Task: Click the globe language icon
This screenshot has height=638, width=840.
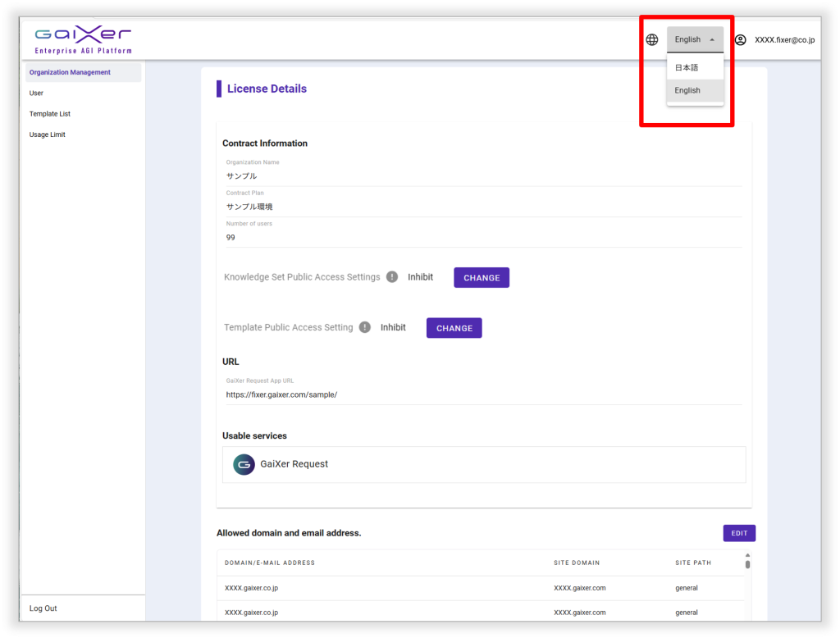Action: (x=652, y=39)
